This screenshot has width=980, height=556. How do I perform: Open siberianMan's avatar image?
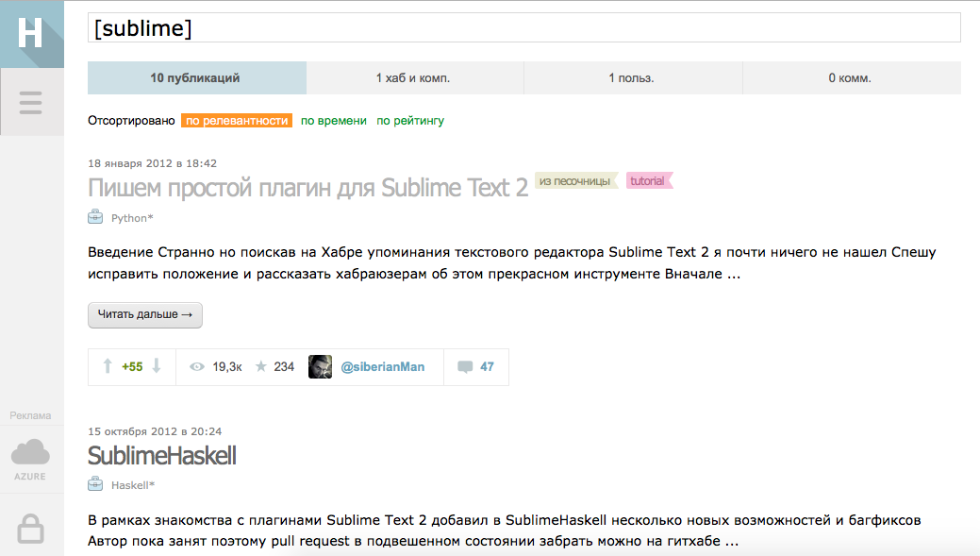[320, 366]
